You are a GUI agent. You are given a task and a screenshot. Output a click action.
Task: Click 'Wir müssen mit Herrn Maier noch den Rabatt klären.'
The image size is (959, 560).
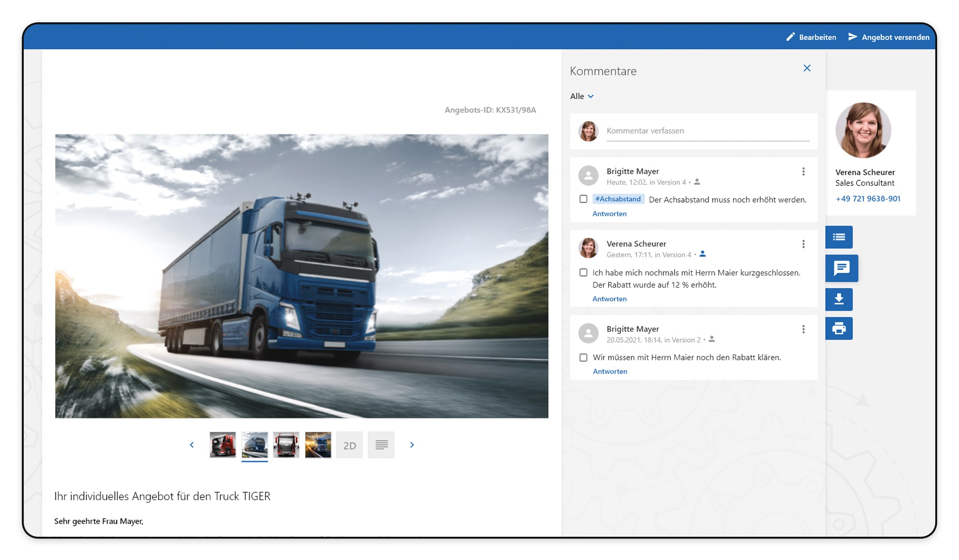click(x=686, y=357)
